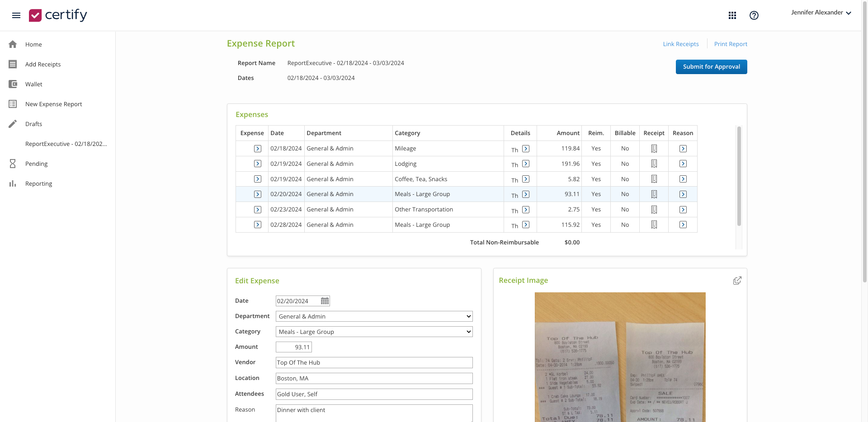Click the help question mark icon
Image resolution: width=868 pixels, height=422 pixels.
754,15
